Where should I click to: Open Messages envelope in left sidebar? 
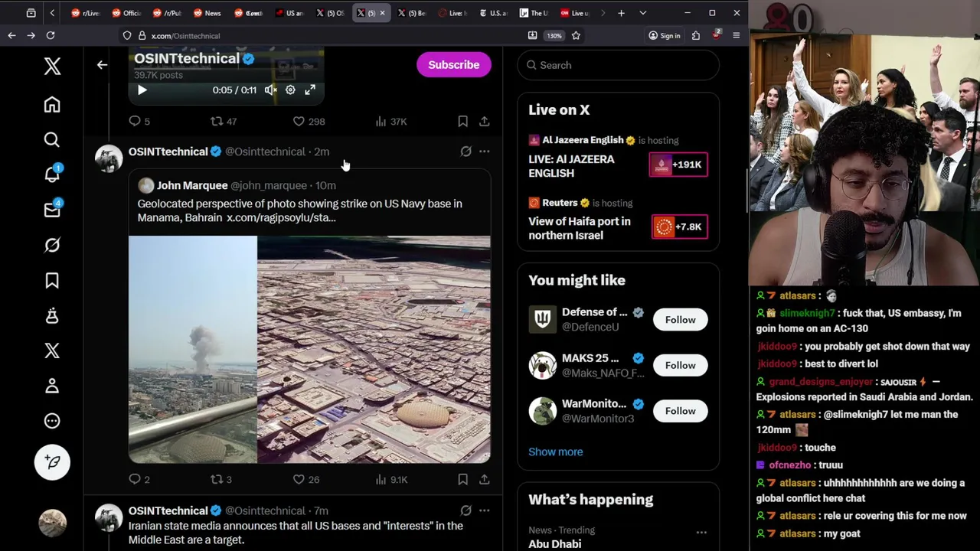click(52, 210)
